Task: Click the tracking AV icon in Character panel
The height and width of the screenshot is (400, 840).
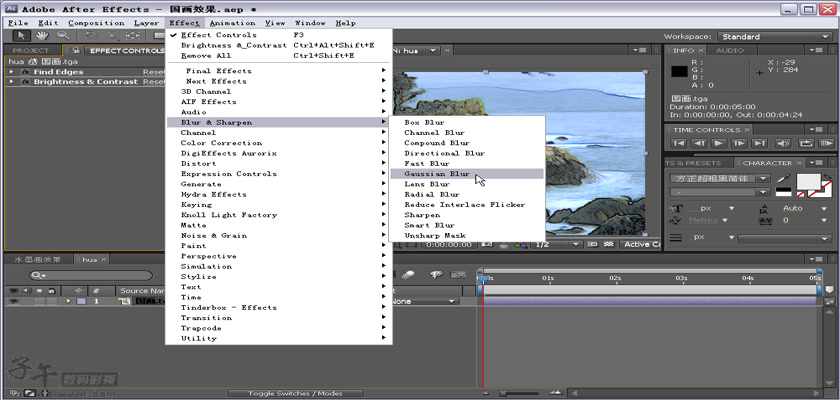Action: (764, 221)
